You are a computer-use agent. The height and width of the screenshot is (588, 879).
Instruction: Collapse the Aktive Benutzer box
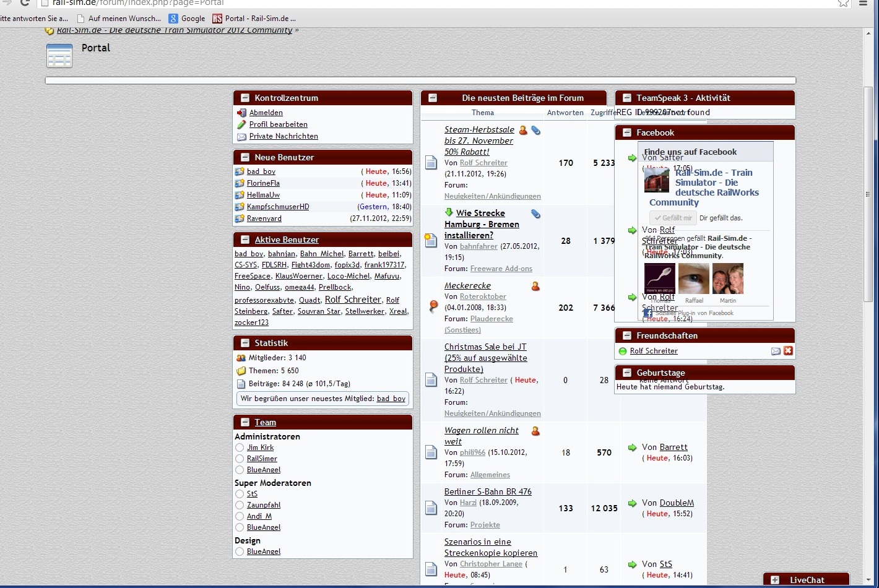(x=245, y=240)
